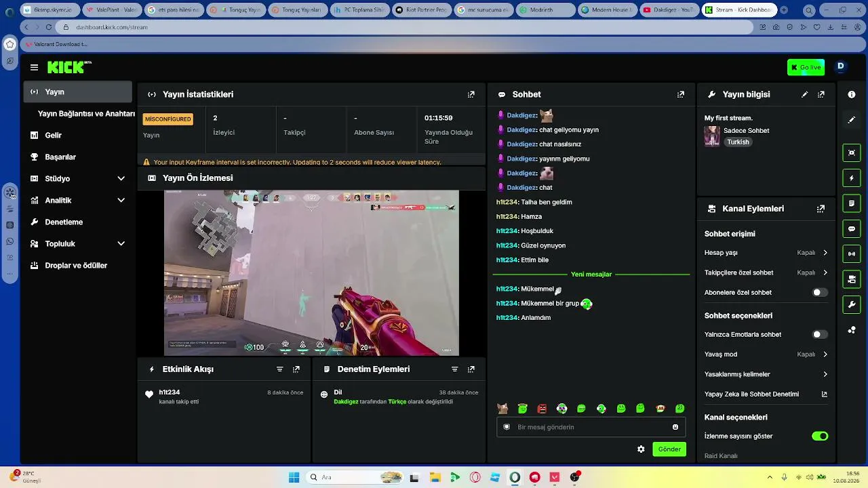Image resolution: width=868 pixels, height=488 pixels.
Task: Toggle the stream preview widget in the right rail
Action: click(852, 153)
